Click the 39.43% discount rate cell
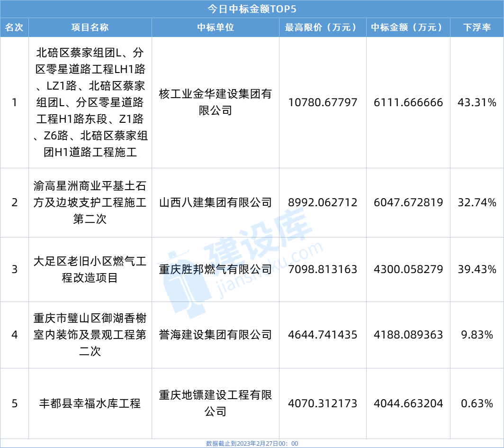The width and height of the screenshot is (504, 448). click(477, 269)
